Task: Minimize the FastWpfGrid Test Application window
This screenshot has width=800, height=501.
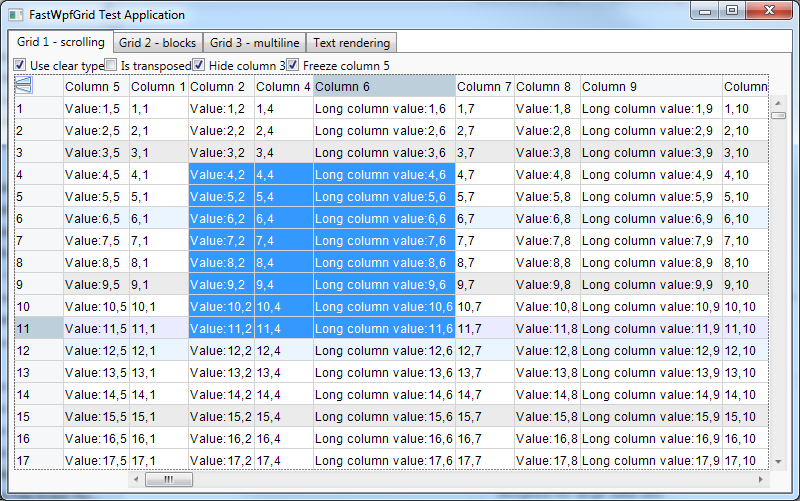Action: pyautogui.click(x=706, y=11)
